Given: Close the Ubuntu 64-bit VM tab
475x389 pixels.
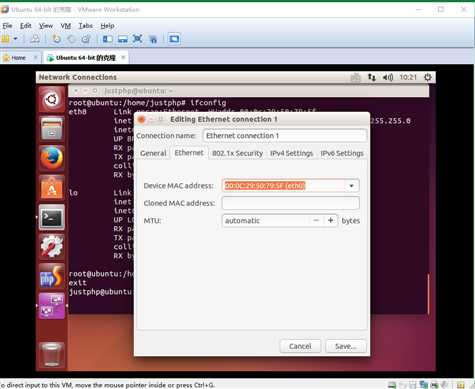Looking at the screenshot, I should point(123,57).
